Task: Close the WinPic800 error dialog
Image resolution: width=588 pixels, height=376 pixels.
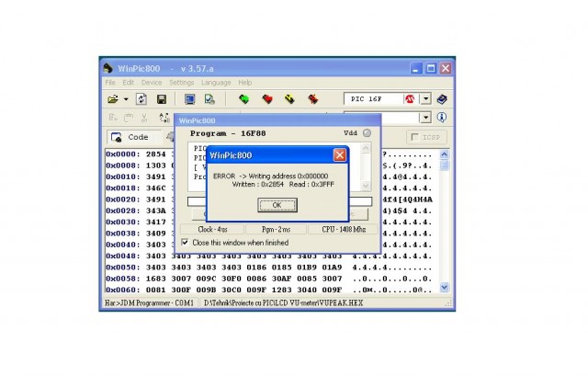Action: pyautogui.click(x=340, y=155)
